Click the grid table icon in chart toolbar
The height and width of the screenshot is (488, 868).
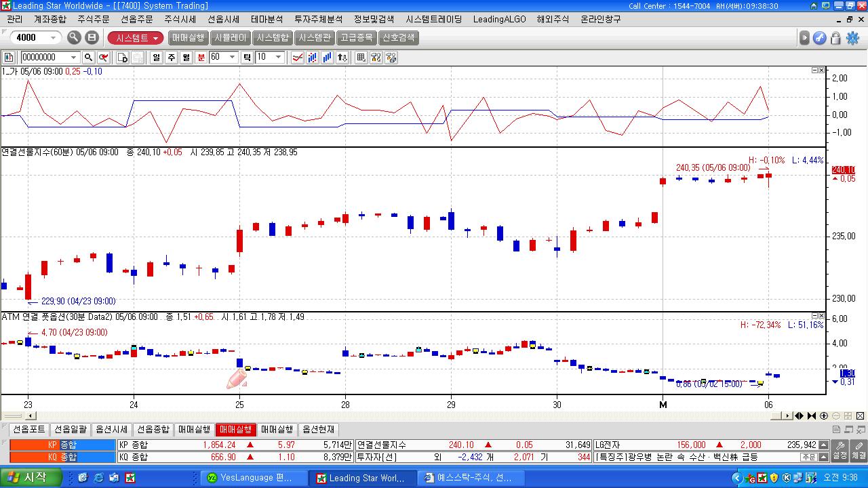point(361,58)
